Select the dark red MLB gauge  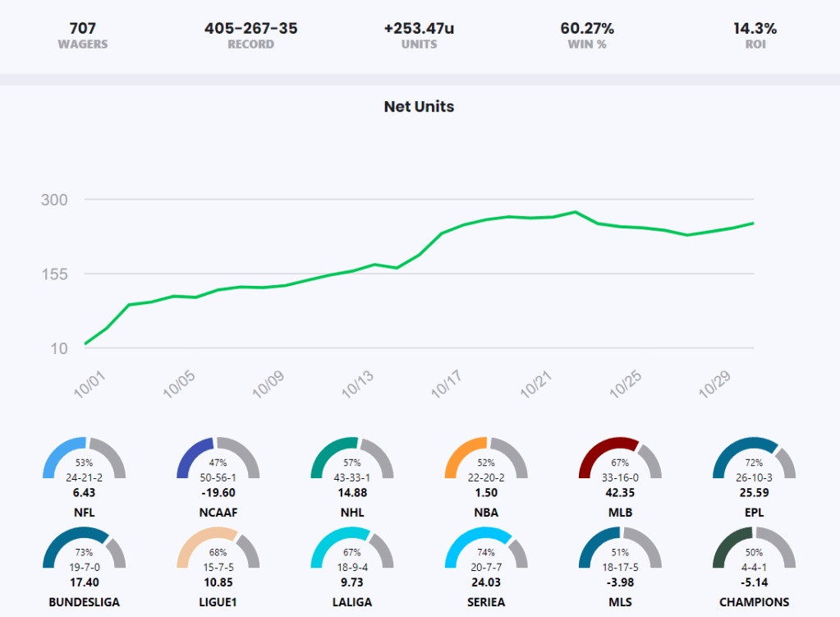point(620,458)
